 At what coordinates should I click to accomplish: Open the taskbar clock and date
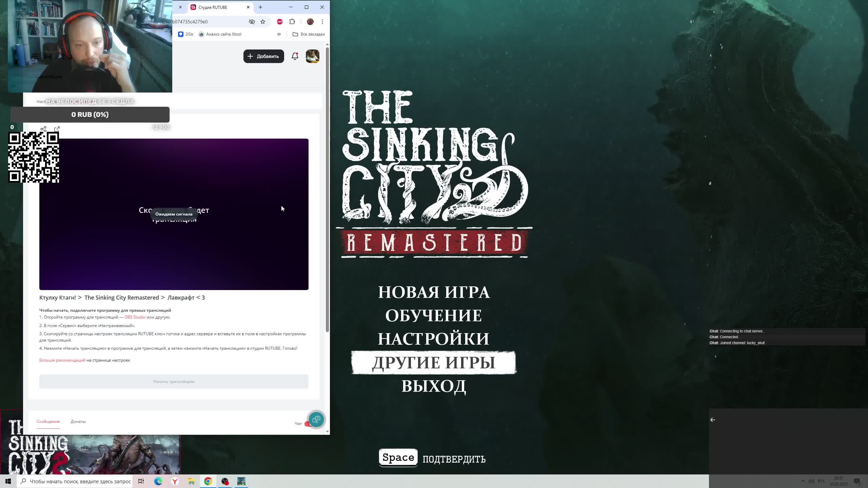pos(839,481)
